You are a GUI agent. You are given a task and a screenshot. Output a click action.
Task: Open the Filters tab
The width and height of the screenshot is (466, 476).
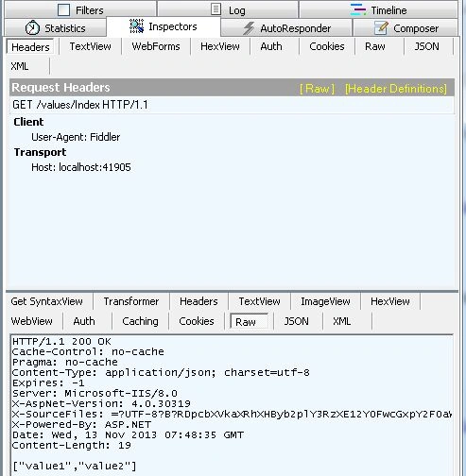point(80,9)
